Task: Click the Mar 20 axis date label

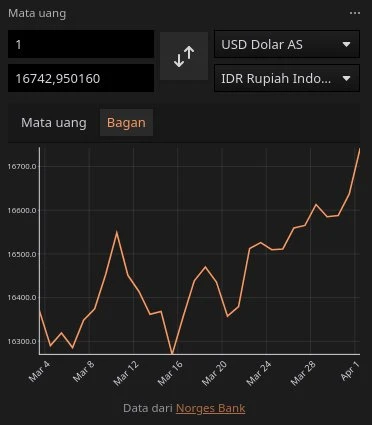Action: click(214, 373)
